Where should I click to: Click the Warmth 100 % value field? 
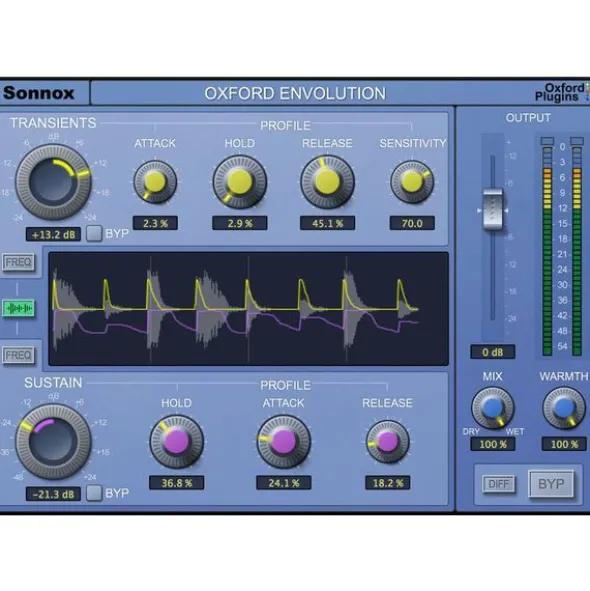pyautogui.click(x=564, y=444)
